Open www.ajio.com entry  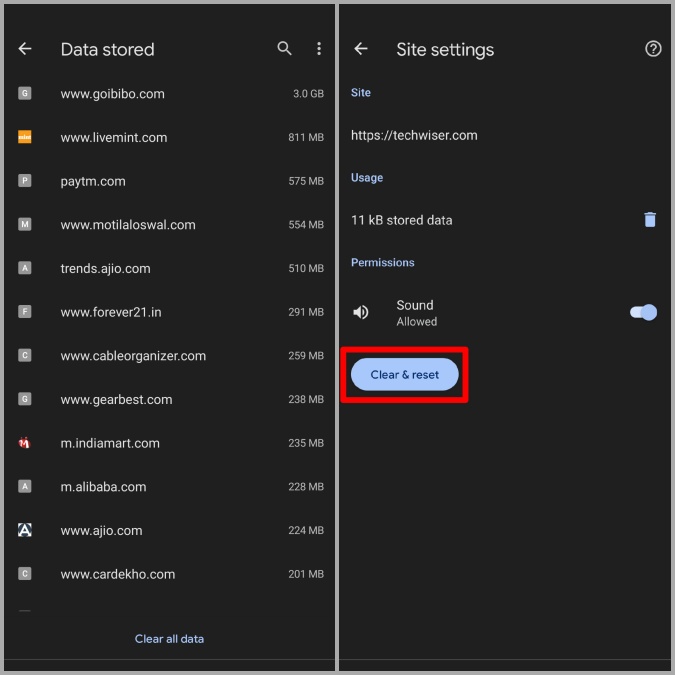tap(169, 530)
